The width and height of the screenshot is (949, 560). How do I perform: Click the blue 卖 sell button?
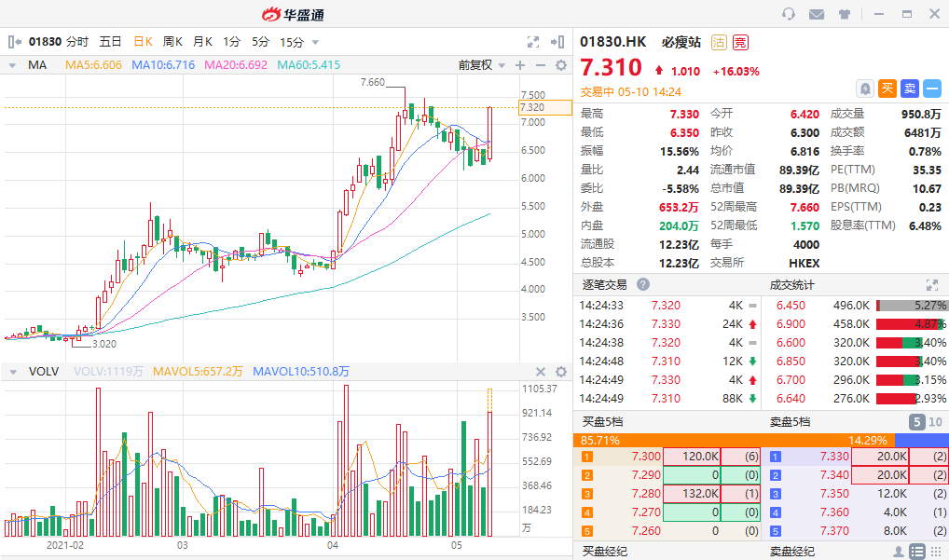(910, 89)
